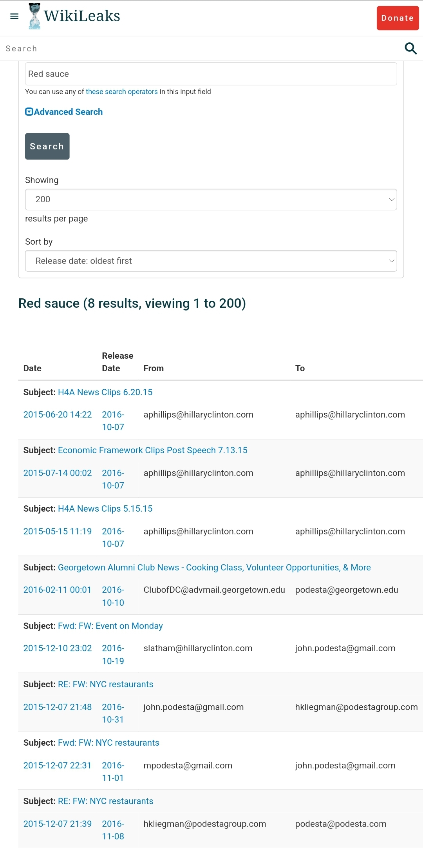Click date 2015-07-14 00:02
This screenshot has height=868, width=423.
coord(58,473)
